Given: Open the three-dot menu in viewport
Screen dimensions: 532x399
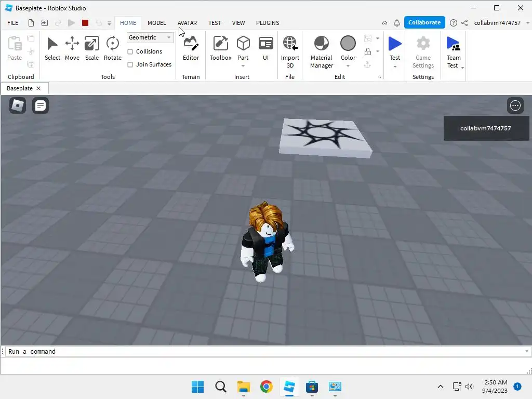Looking at the screenshot, I should coord(515,105).
